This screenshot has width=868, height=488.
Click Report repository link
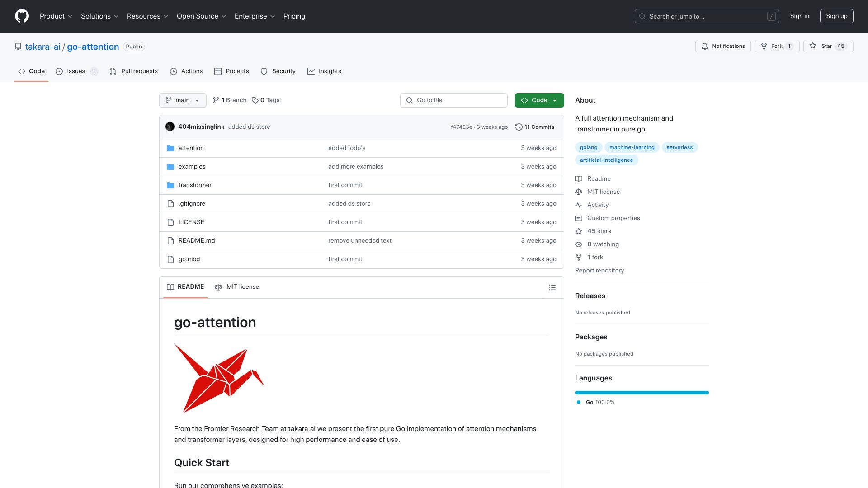pos(599,271)
